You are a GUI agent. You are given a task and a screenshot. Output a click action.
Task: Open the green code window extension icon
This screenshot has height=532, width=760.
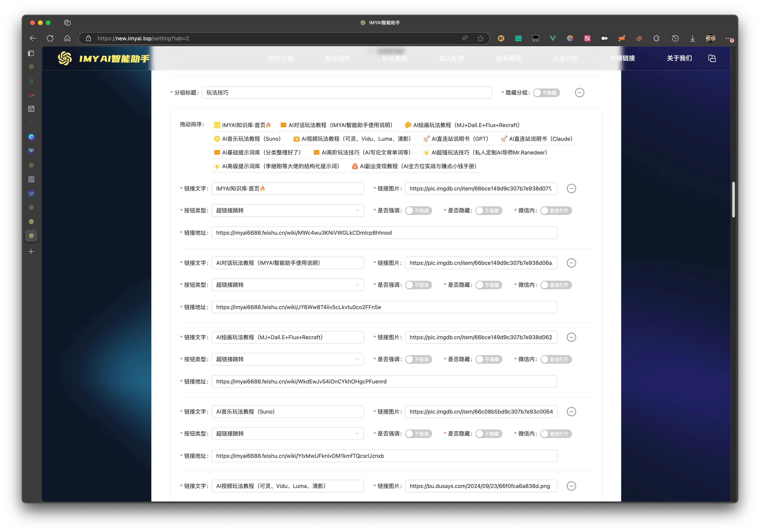(518, 38)
